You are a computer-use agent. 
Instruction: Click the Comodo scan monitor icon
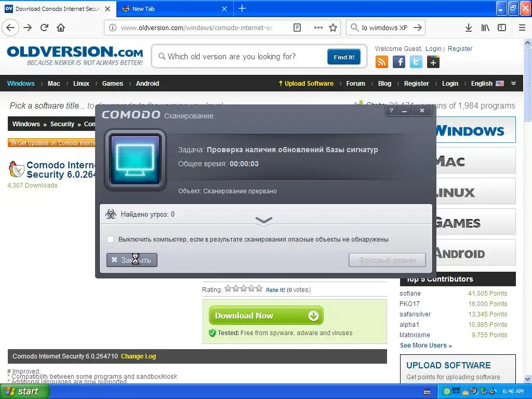[x=136, y=160]
